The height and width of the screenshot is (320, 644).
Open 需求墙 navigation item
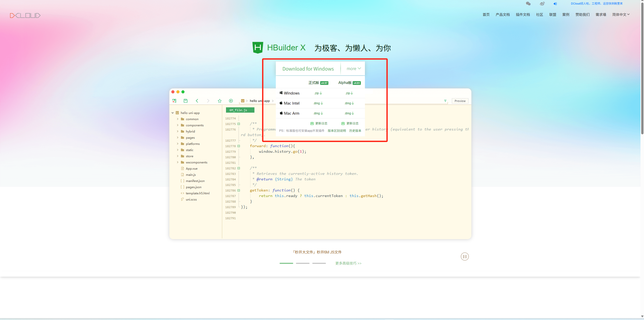pyautogui.click(x=601, y=15)
